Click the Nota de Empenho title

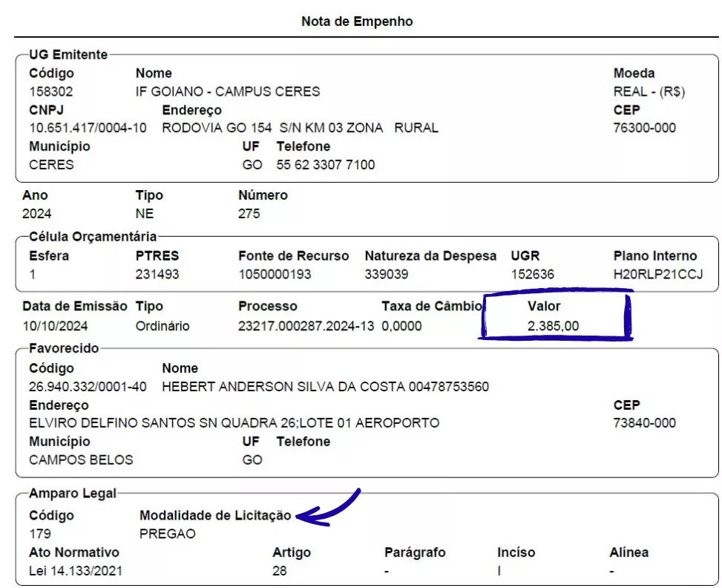(x=357, y=22)
